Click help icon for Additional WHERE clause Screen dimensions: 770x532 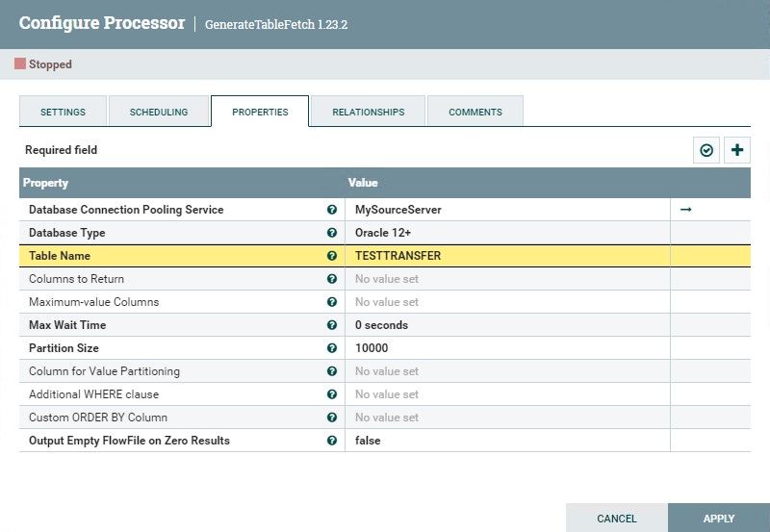(x=332, y=394)
